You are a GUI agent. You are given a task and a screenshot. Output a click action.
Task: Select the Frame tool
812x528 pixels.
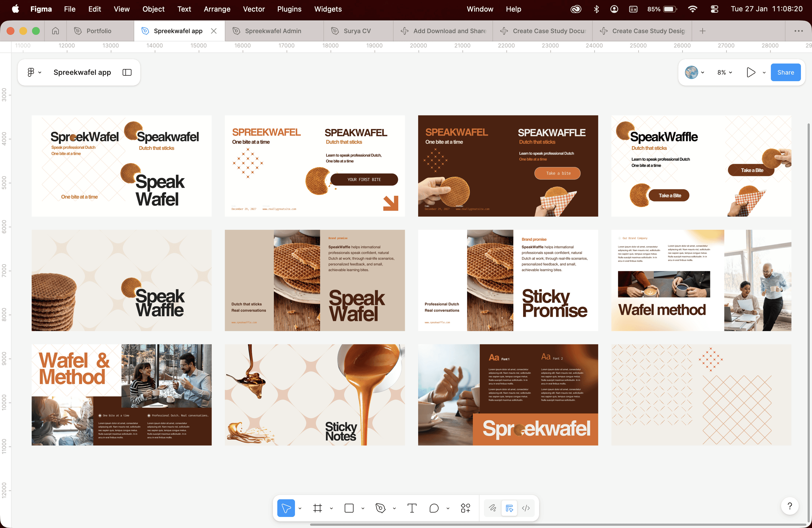tap(317, 508)
